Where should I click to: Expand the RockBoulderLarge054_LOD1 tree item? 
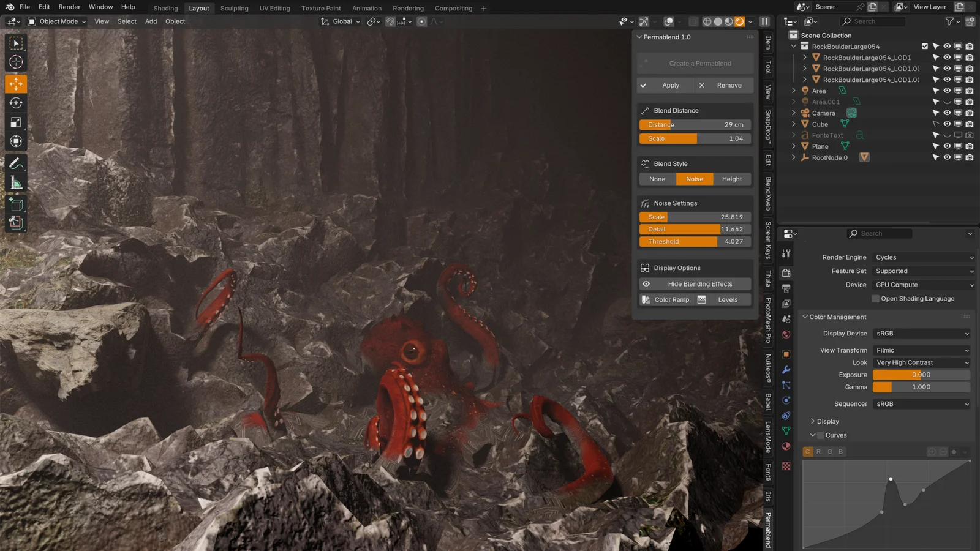coord(804,58)
